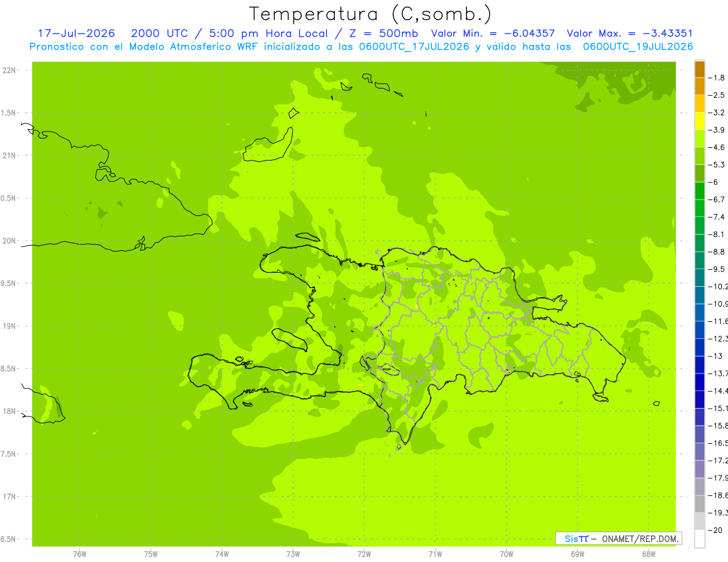Click the '20N' latitude label
This screenshot has width=728, height=562.
[8, 241]
